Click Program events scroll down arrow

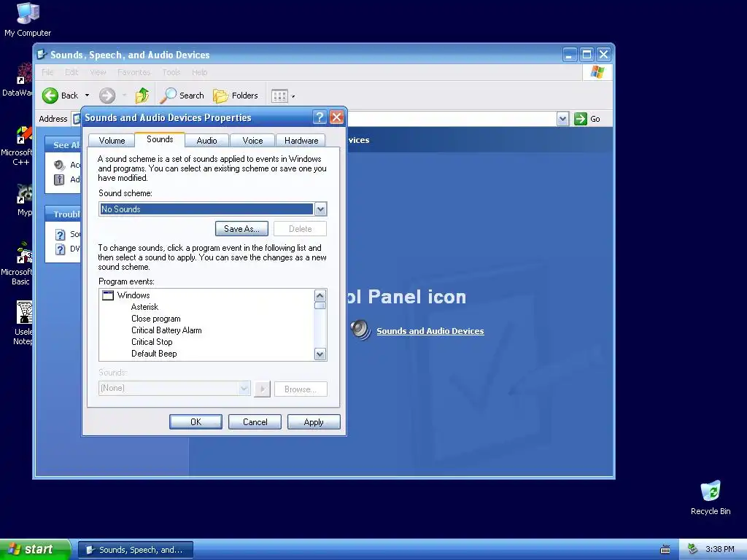(x=320, y=354)
